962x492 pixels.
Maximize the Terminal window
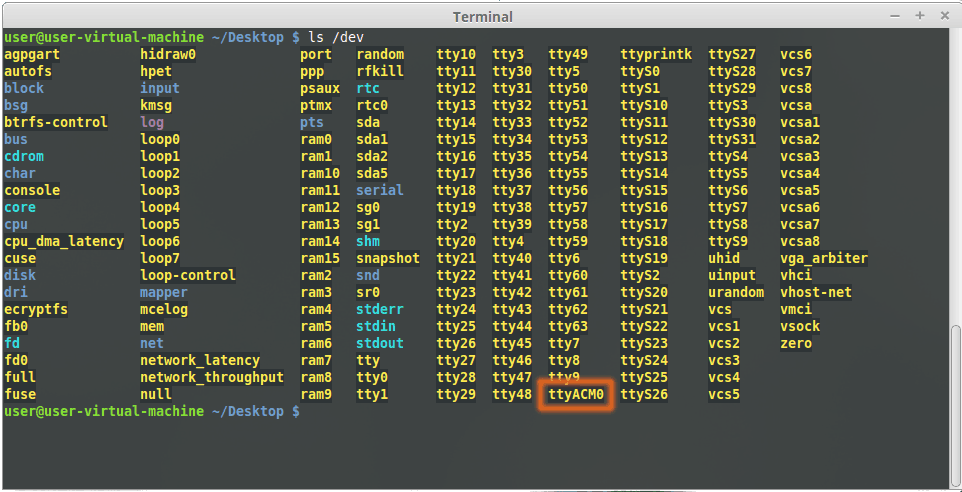(x=918, y=16)
